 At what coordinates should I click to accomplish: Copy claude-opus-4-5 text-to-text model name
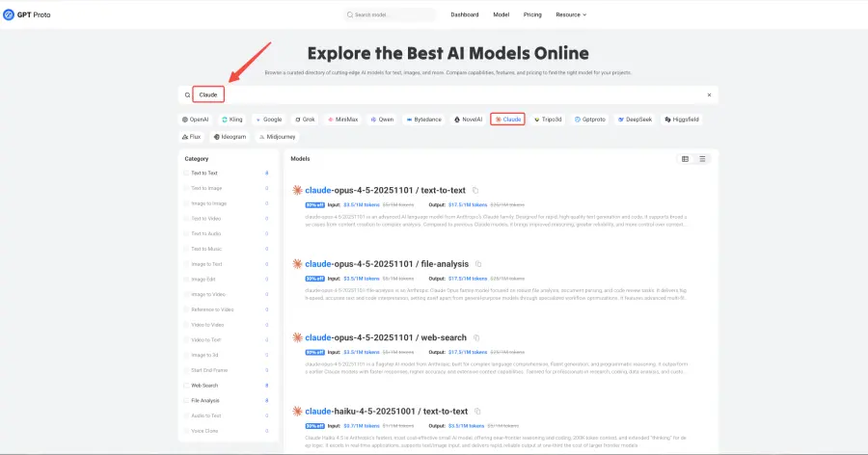pos(475,191)
